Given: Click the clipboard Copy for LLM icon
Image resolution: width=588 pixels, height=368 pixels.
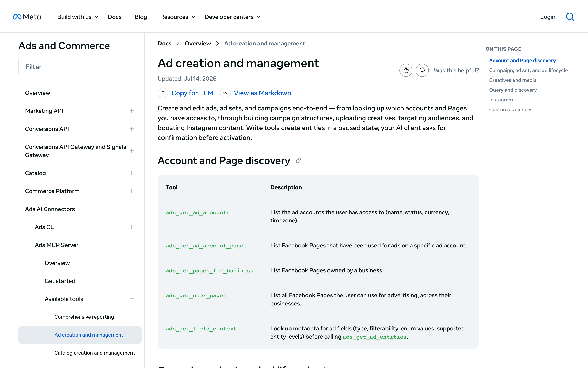Looking at the screenshot, I should pyautogui.click(x=163, y=93).
